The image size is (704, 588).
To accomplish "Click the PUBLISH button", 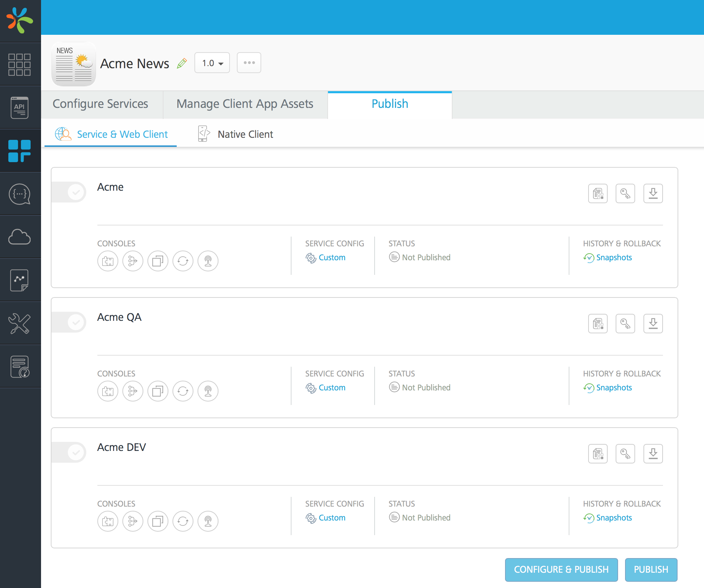I will tap(651, 570).
